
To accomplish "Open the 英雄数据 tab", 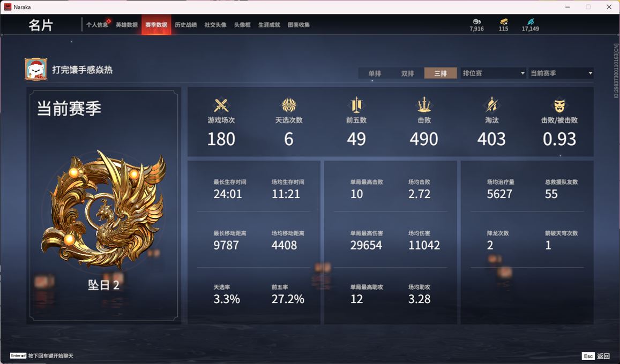I will [126, 25].
